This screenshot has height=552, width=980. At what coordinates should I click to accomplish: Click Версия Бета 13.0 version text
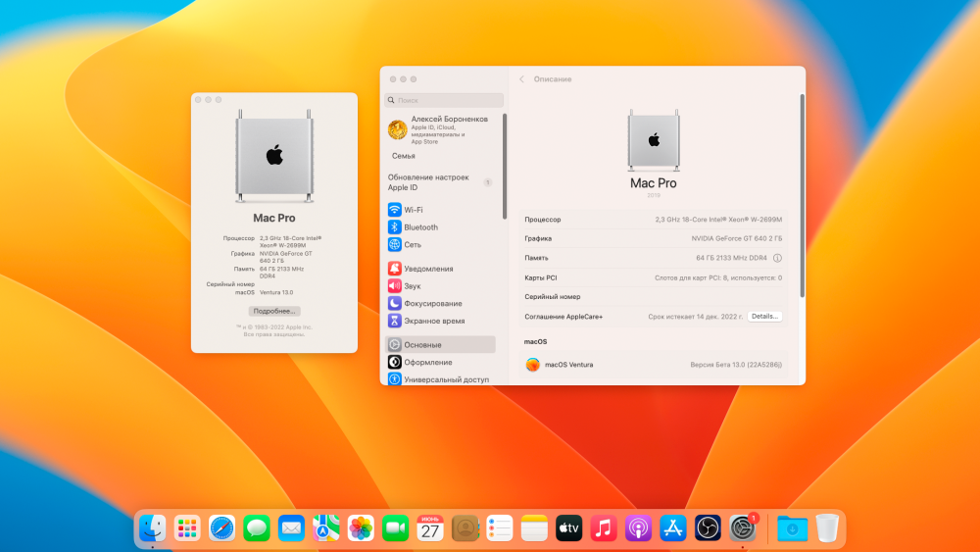click(736, 365)
